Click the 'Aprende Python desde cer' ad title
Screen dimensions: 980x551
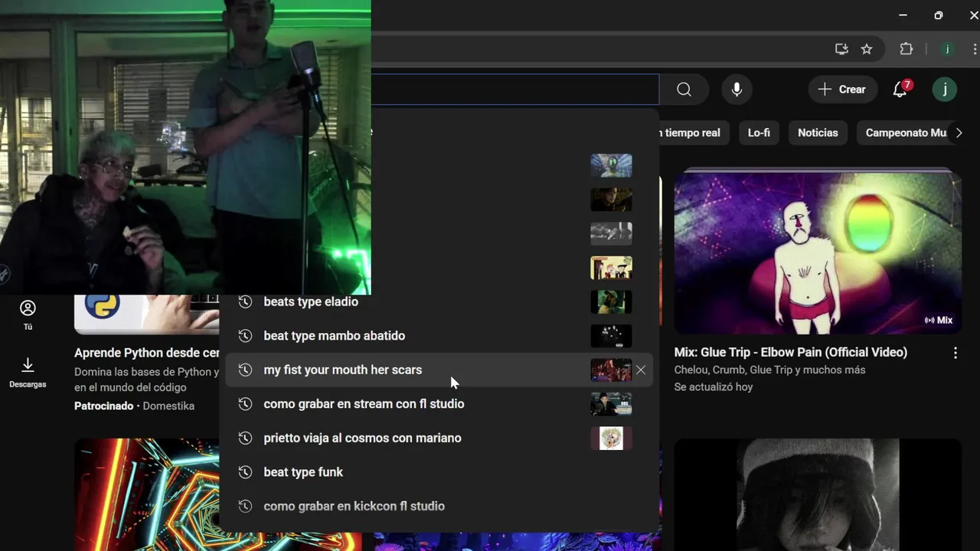[147, 353]
